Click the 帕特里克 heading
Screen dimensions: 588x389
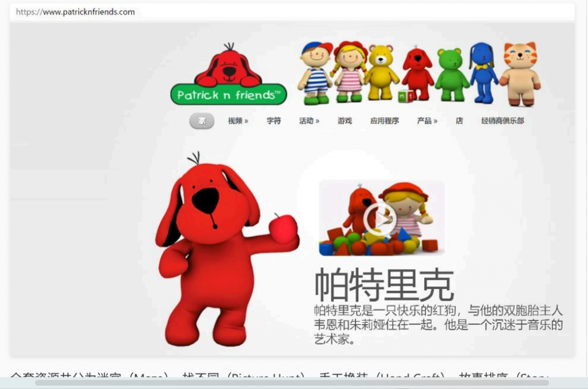pyautogui.click(x=384, y=284)
